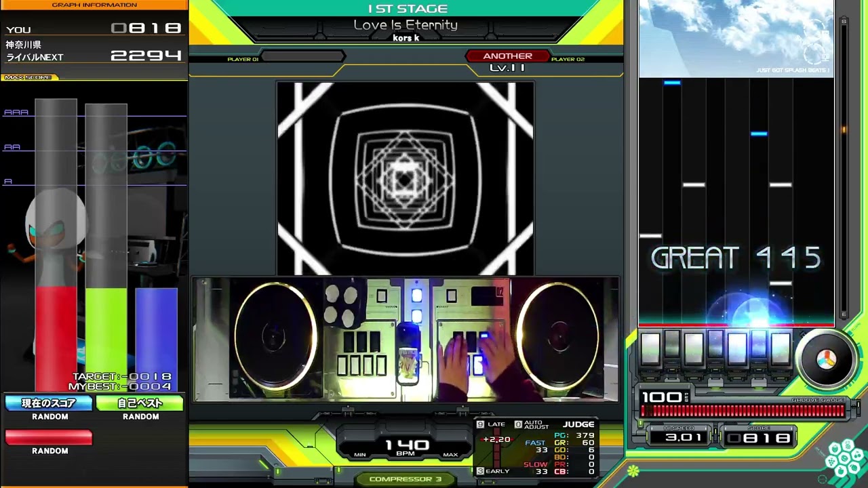
Task: Click the PLAYER 02 label
Action: [568, 60]
